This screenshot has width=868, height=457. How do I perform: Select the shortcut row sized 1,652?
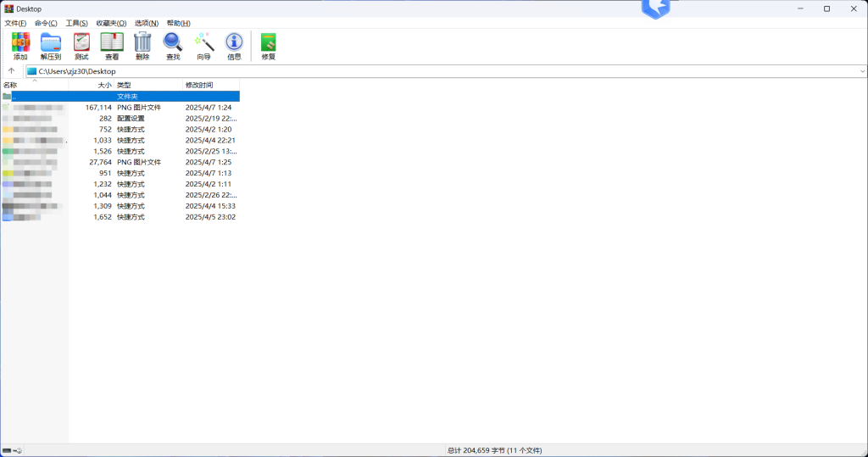pyautogui.click(x=120, y=217)
